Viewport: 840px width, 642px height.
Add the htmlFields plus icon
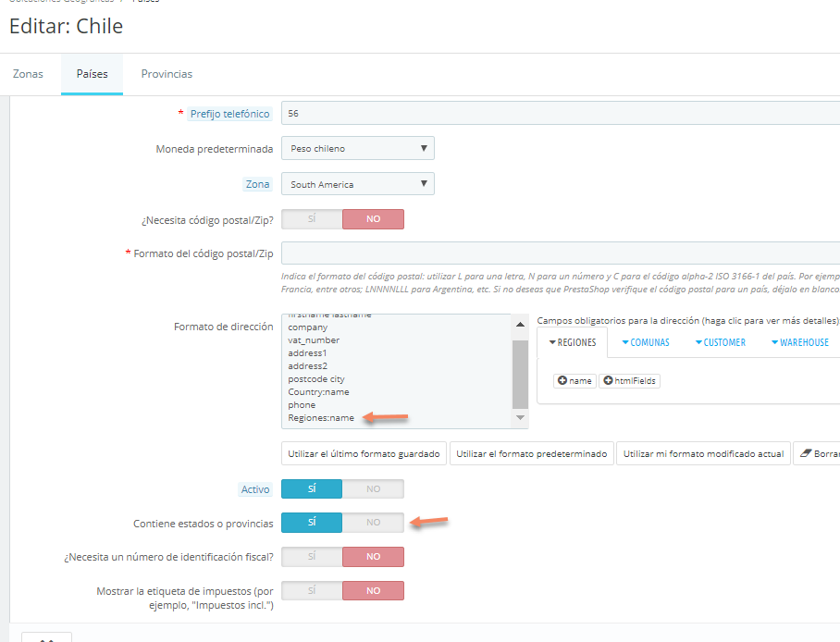(608, 381)
